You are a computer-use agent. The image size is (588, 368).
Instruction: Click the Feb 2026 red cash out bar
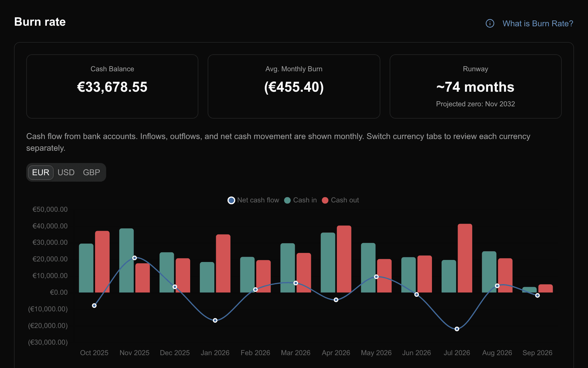pyautogui.click(x=263, y=276)
